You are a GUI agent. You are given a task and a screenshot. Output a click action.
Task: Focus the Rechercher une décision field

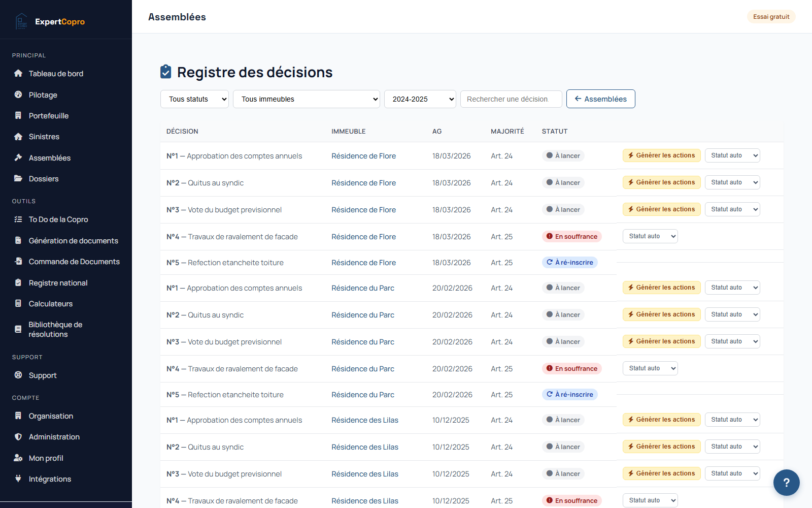pos(511,99)
